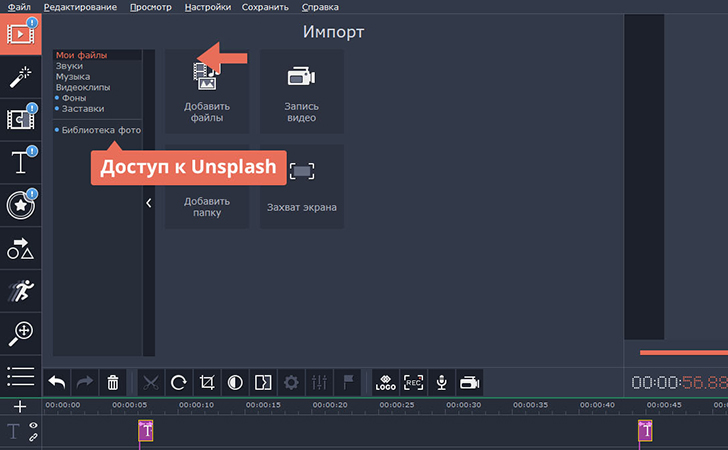This screenshot has width=728, height=450.
Task: Collapse the side panel with chevron arrow
Action: point(149,203)
